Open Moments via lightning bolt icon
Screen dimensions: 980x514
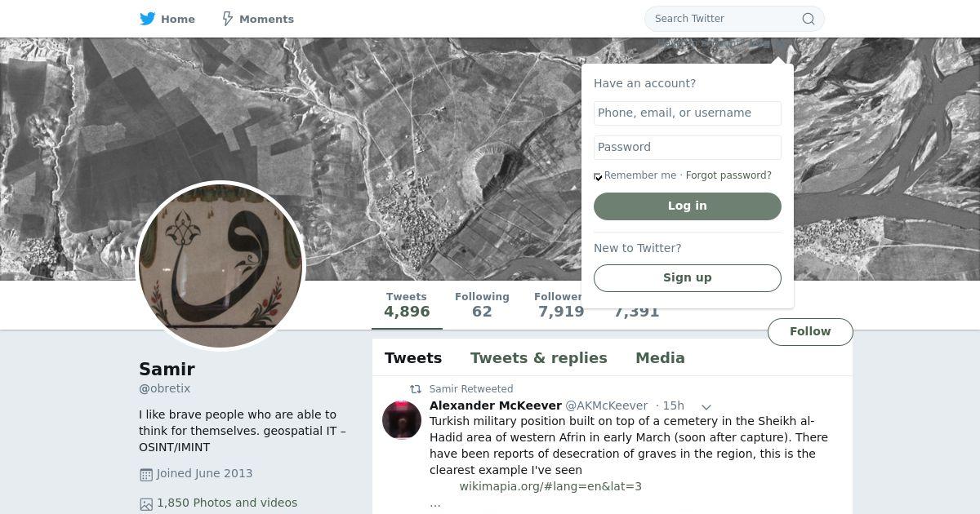pyautogui.click(x=228, y=19)
